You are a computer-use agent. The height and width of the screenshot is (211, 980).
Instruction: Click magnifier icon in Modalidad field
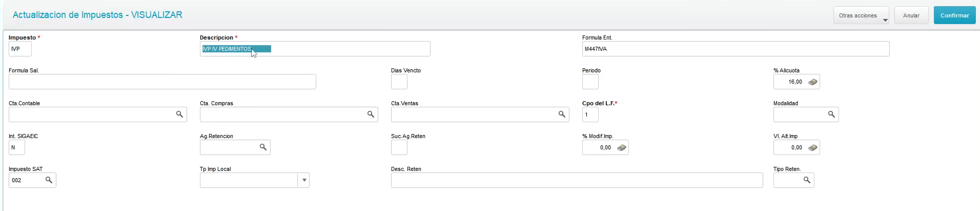[831, 114]
